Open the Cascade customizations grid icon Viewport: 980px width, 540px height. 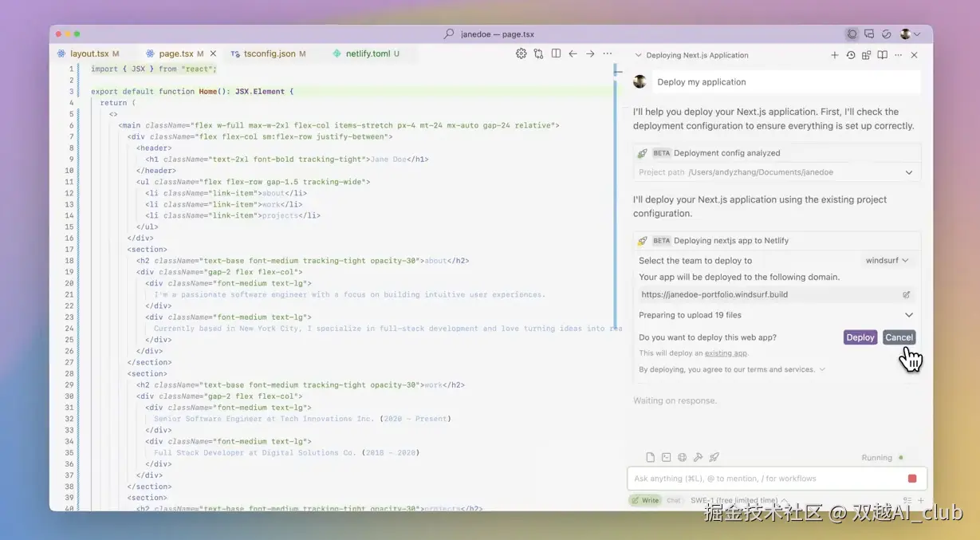point(866,55)
